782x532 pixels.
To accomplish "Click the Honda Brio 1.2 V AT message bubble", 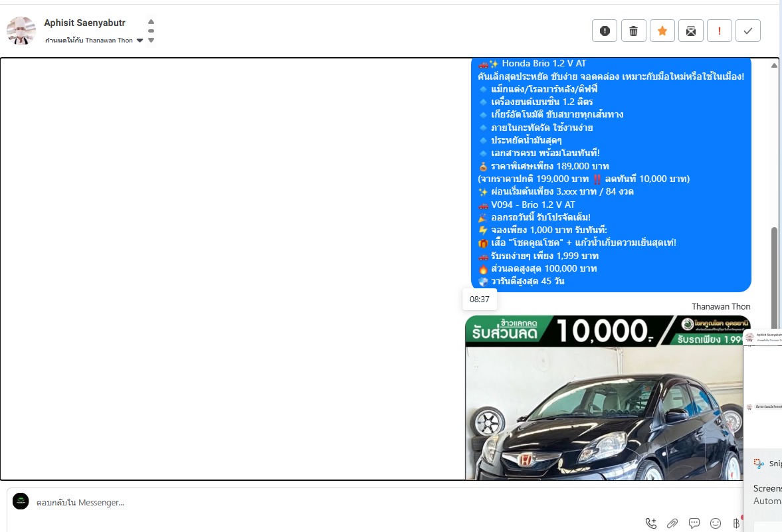I will tap(611, 175).
